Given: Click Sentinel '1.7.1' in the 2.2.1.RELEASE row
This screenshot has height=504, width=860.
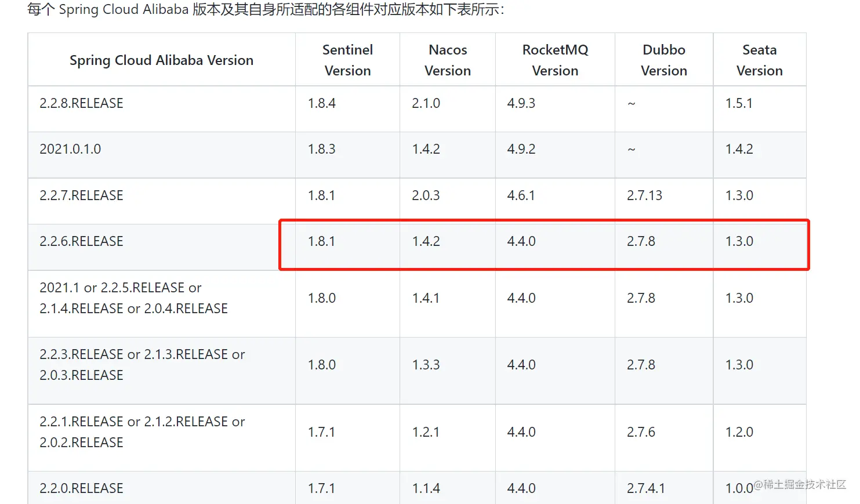Looking at the screenshot, I should pos(321,432).
